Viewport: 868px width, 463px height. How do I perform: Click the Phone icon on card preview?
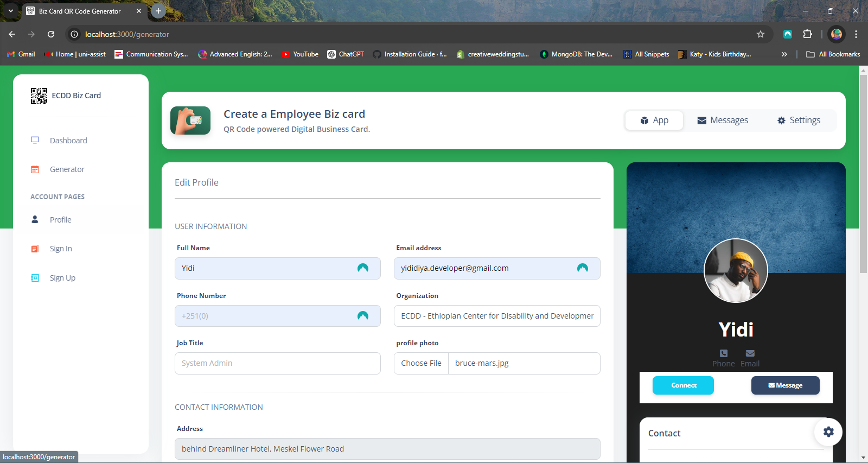[723, 353]
